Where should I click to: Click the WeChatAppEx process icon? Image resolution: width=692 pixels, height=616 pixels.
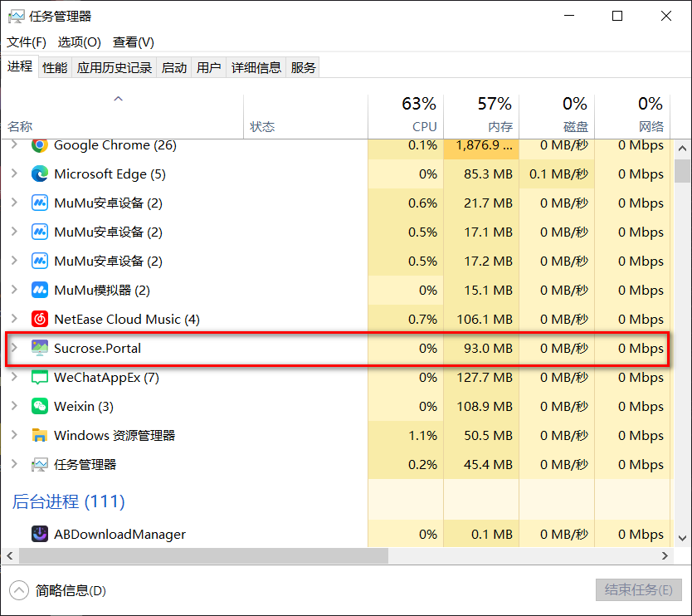[40, 377]
